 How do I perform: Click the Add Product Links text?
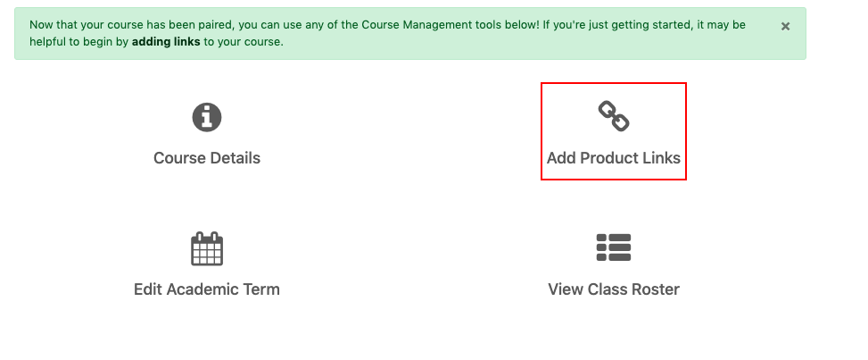[x=614, y=158]
